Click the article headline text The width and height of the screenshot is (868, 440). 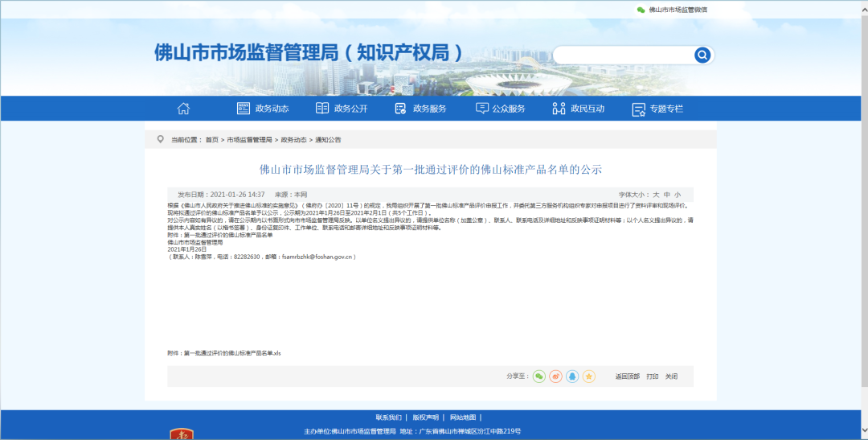click(431, 170)
